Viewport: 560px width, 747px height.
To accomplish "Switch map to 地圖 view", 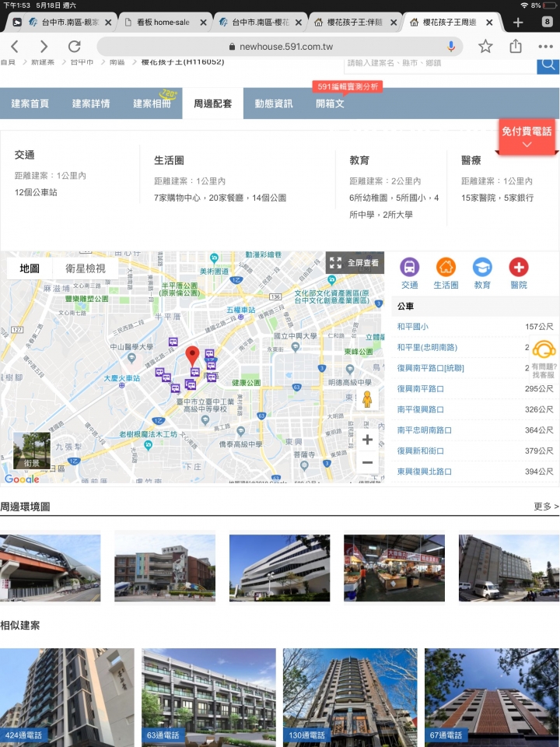I will (x=30, y=268).
